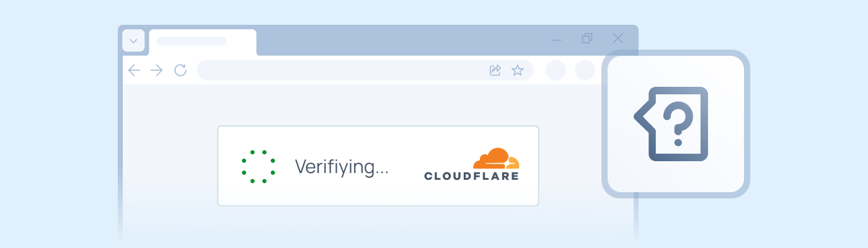Go back with the left arrow
Image resolution: width=868 pixels, height=248 pixels.
point(134,71)
